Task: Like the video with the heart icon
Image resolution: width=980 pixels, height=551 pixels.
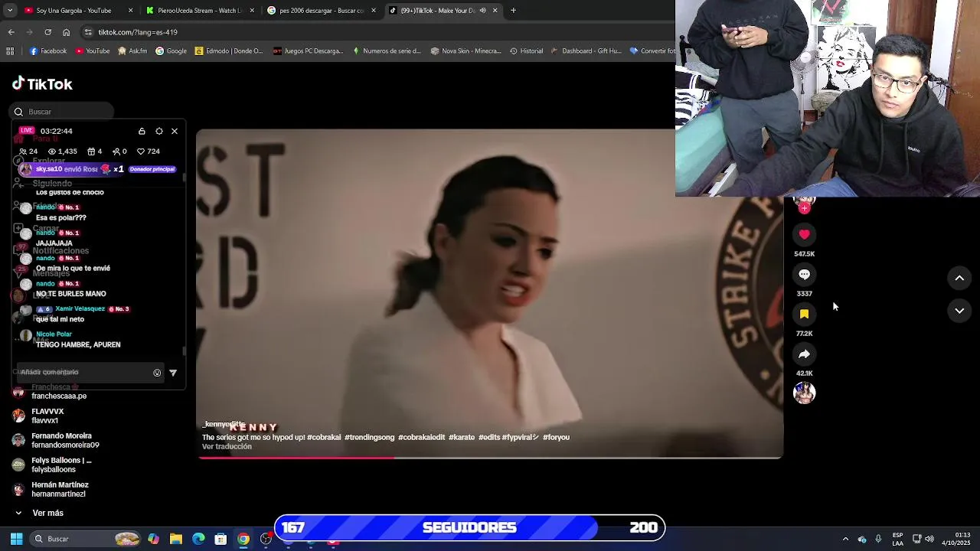Action: (x=804, y=235)
